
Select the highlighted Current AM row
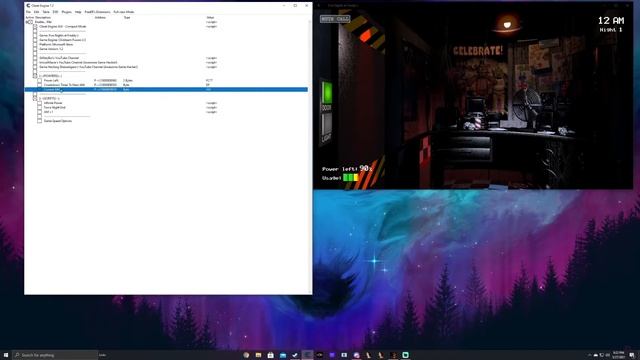(x=167, y=89)
